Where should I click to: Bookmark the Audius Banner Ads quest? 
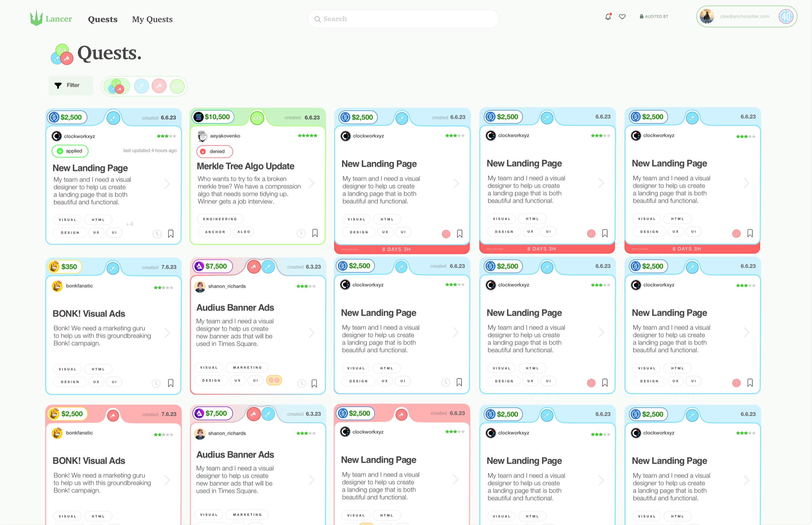click(x=314, y=384)
